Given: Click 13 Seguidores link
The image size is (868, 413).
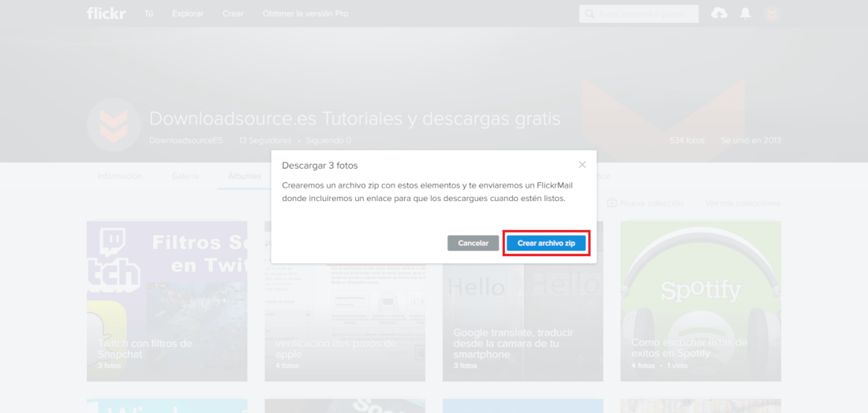Looking at the screenshot, I should pos(265,140).
